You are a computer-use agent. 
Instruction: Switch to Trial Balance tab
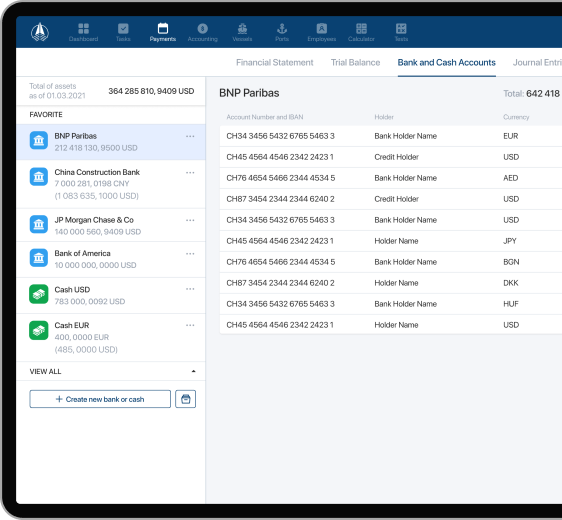pos(355,62)
